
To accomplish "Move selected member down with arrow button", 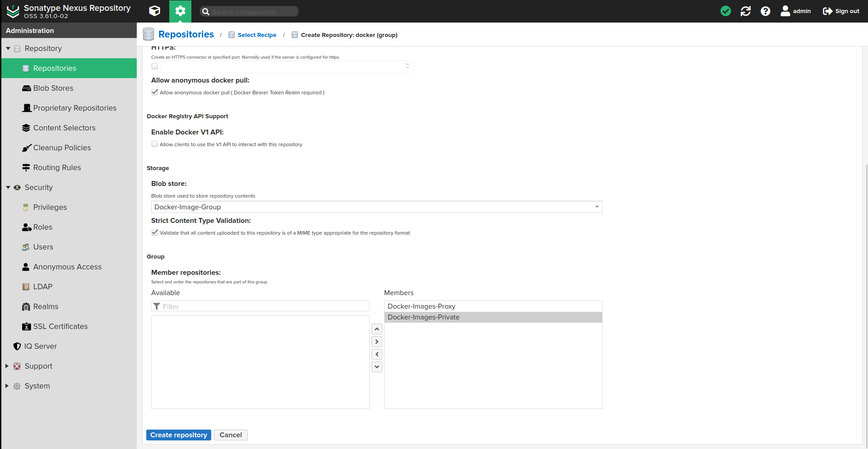I will 377,367.
